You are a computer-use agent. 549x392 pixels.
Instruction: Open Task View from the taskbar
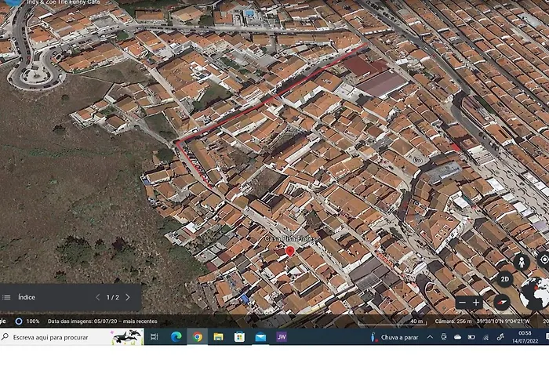pos(155,337)
